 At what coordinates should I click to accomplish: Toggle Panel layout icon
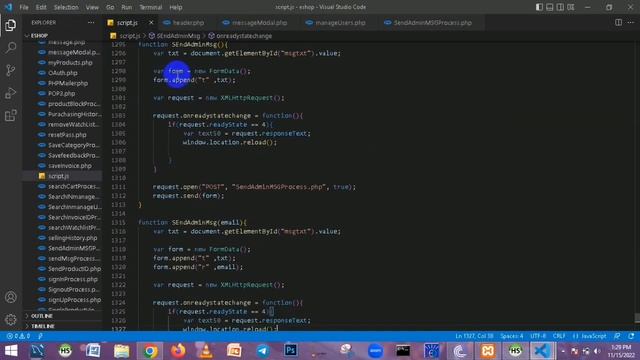coord(550,7)
